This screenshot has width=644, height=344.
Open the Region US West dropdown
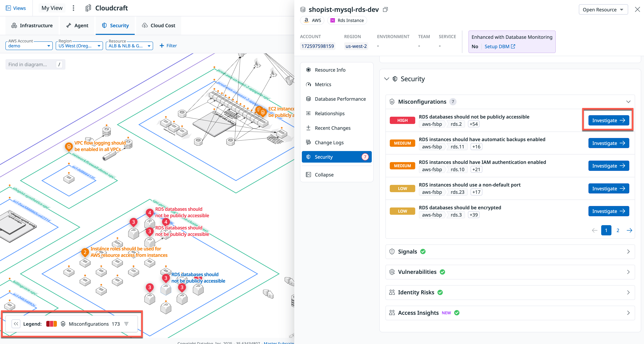tap(79, 46)
